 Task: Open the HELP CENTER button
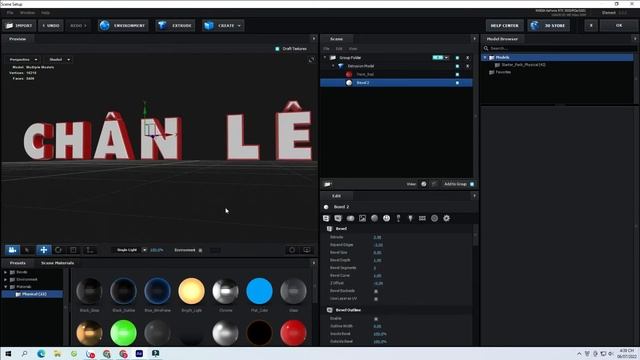pyautogui.click(x=504, y=25)
